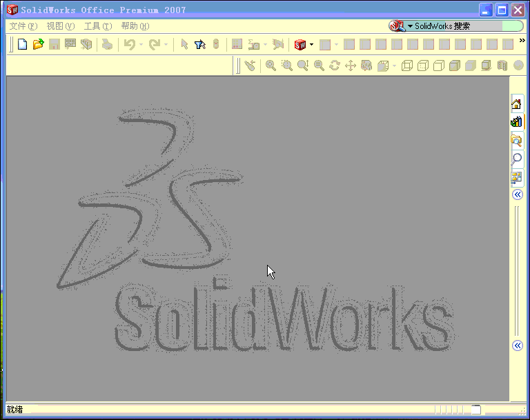Choose the Select arrow cursor tool
Image resolution: width=530 pixels, height=420 pixels.
tap(184, 44)
